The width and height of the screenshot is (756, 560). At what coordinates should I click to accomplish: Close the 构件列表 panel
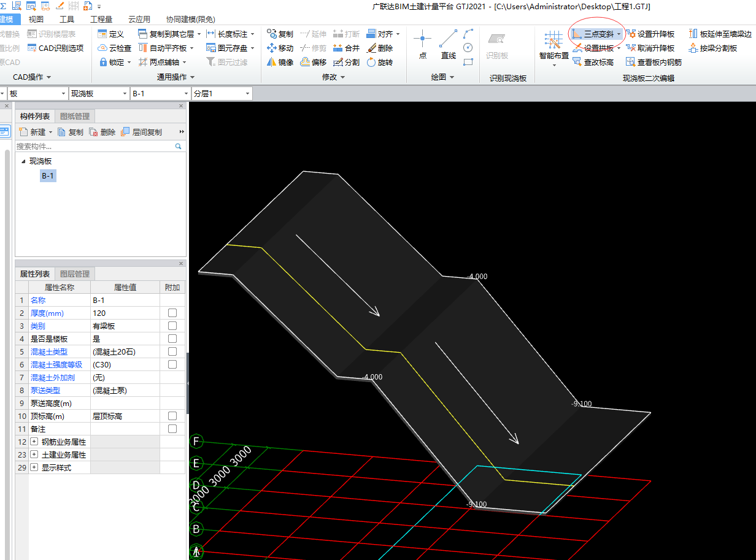tap(181, 105)
